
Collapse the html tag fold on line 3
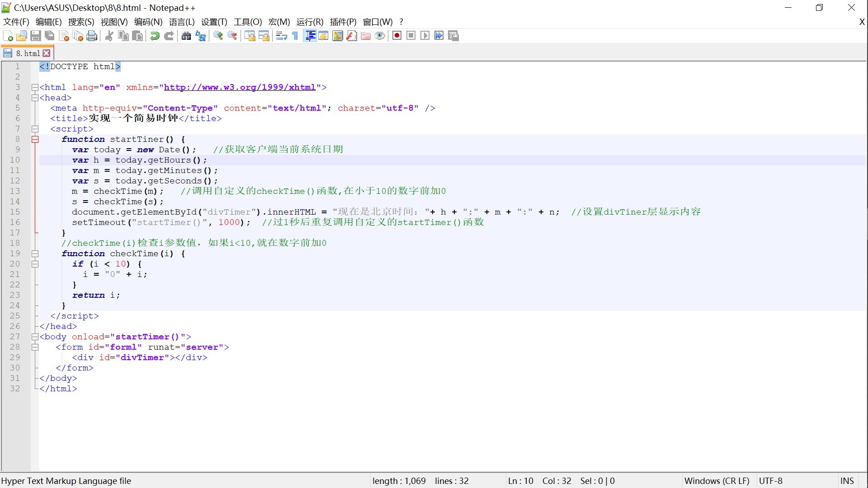pyautogui.click(x=35, y=87)
